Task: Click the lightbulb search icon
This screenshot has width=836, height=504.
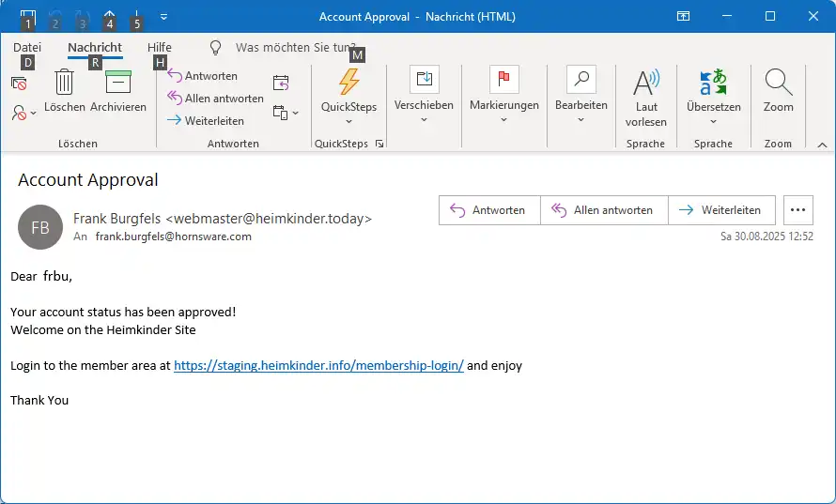Action: point(215,47)
